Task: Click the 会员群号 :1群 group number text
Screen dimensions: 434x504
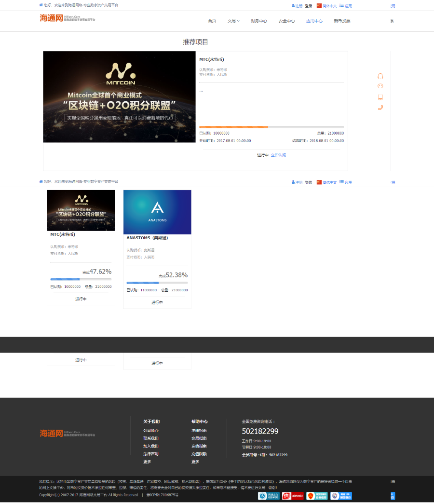Action: 265,455
